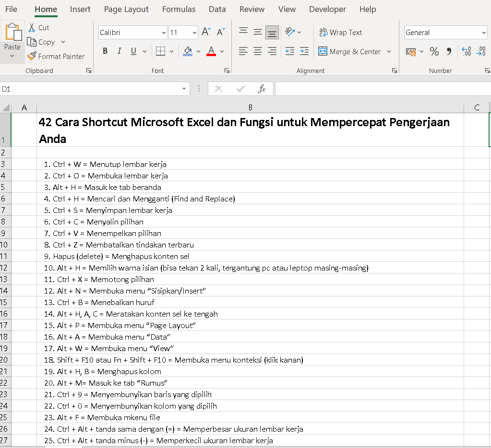This screenshot has height=448, width=491.
Task: Open the Alignment settings dialog launcher
Action: (394, 70)
